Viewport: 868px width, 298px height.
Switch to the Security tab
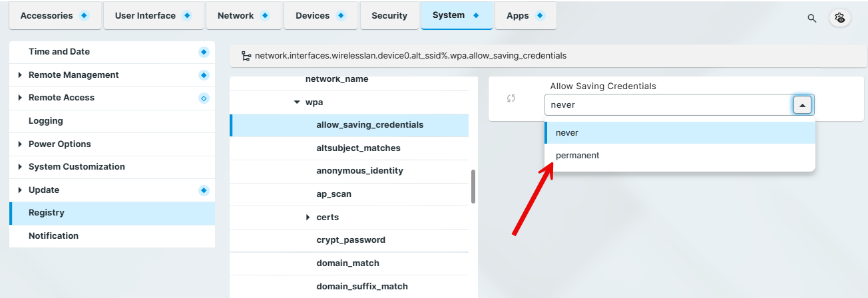coord(389,16)
